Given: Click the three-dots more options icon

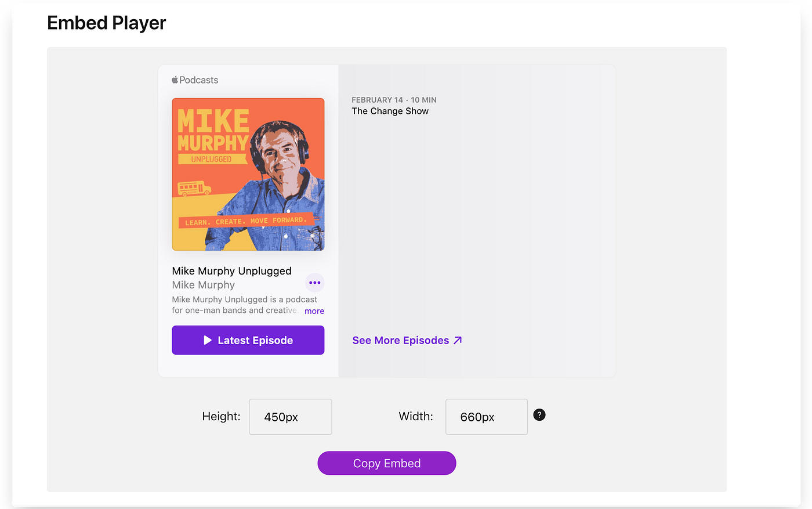Looking at the screenshot, I should point(315,283).
